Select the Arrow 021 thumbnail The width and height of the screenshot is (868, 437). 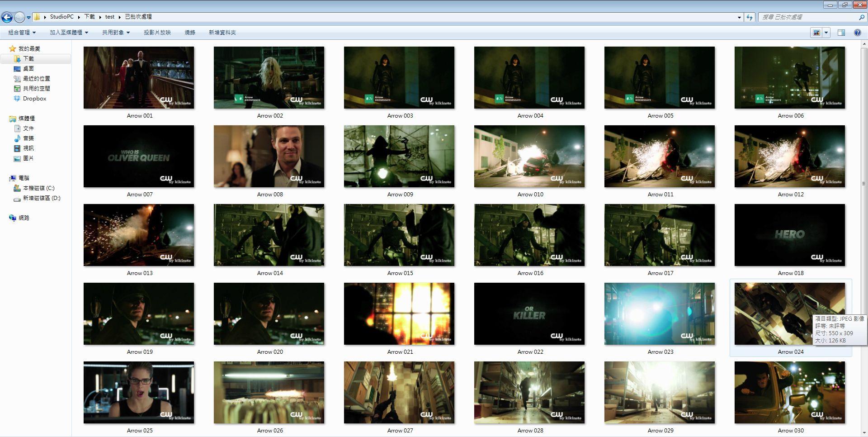[x=399, y=313]
